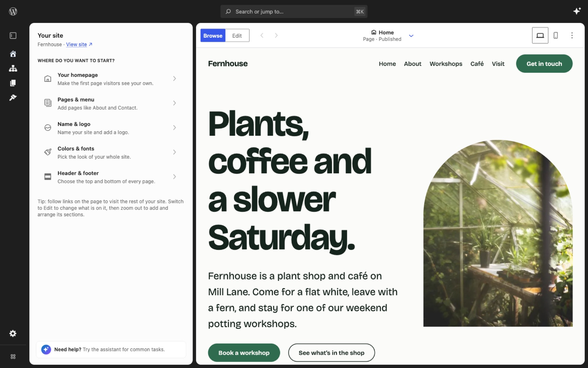Click the Colors & fonts brush icon
The height and width of the screenshot is (368, 588).
click(x=48, y=152)
